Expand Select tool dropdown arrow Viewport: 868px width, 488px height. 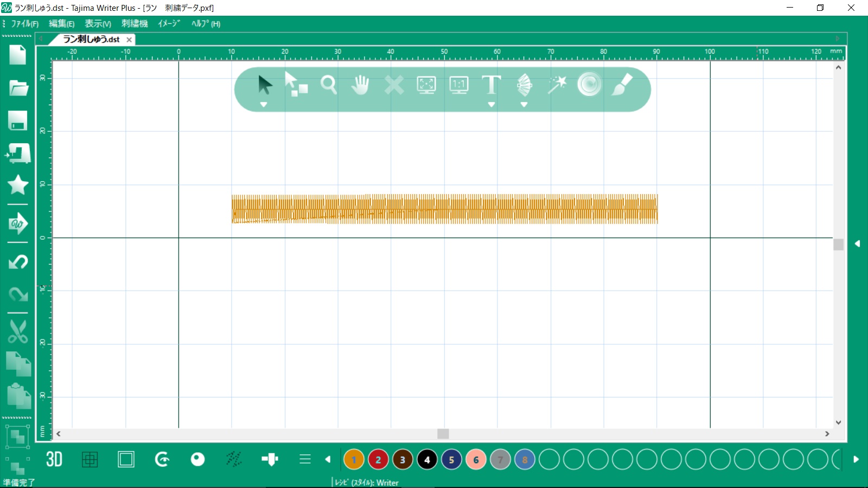pyautogui.click(x=264, y=105)
